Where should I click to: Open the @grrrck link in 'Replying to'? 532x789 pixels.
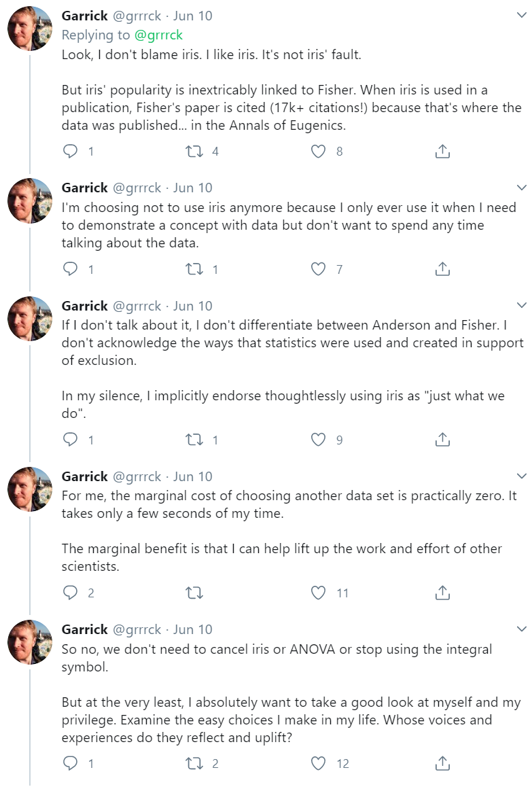158,35
